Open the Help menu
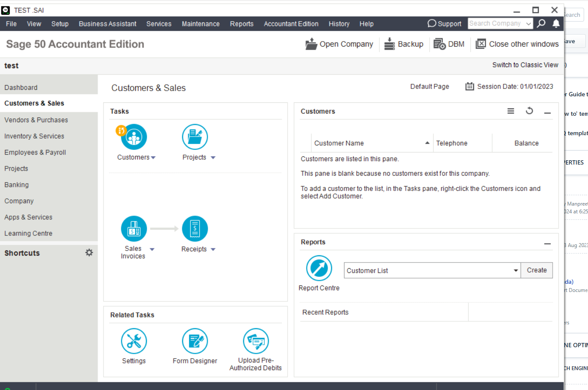This screenshot has width=588, height=390. coord(367,24)
